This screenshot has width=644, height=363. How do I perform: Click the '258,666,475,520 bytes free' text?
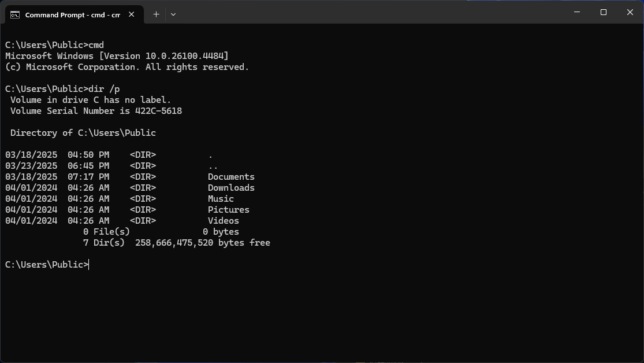coord(203,243)
